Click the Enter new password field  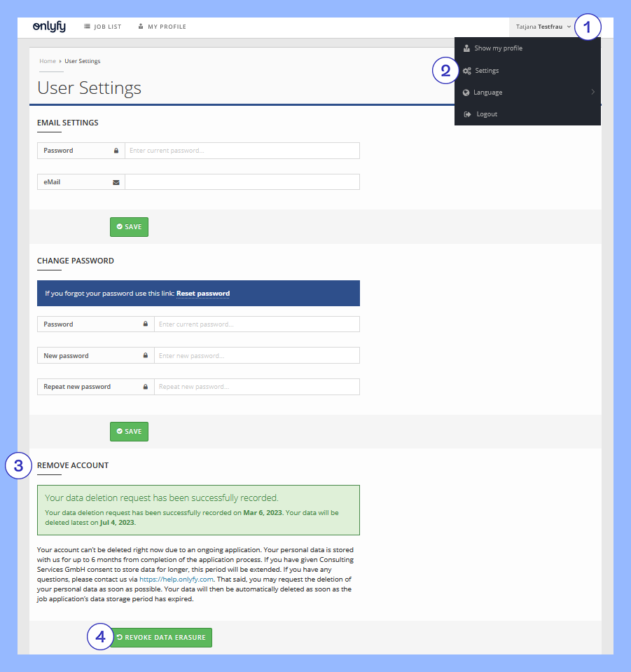pos(256,356)
